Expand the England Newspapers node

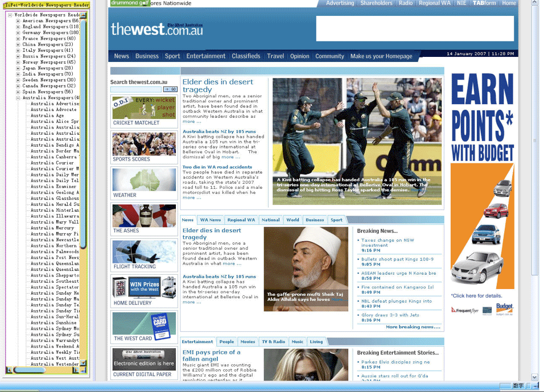(18, 27)
